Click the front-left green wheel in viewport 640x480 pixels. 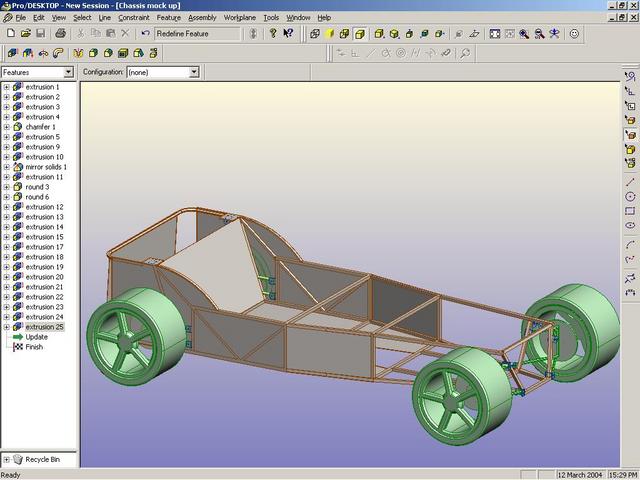[136, 337]
